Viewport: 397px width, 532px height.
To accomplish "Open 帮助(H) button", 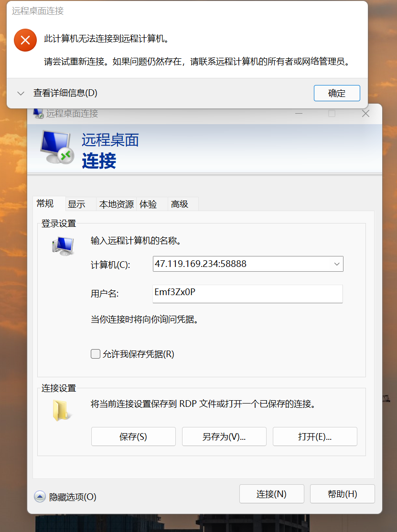I will point(343,494).
